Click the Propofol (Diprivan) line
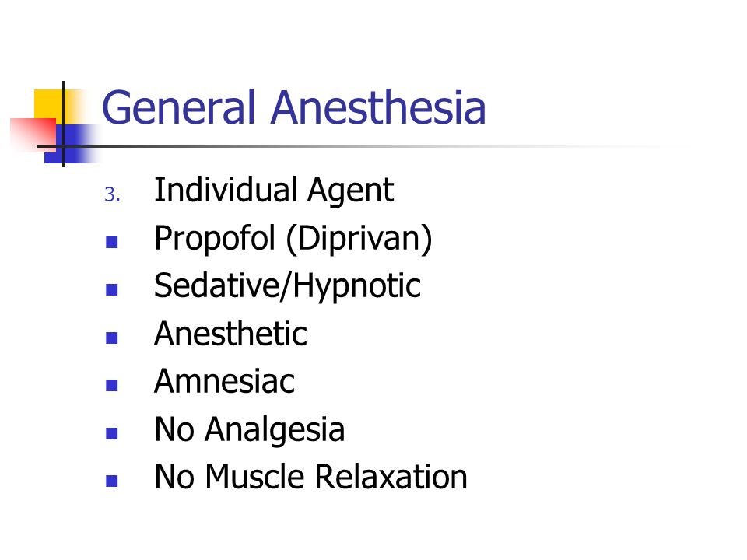 coord(293,238)
